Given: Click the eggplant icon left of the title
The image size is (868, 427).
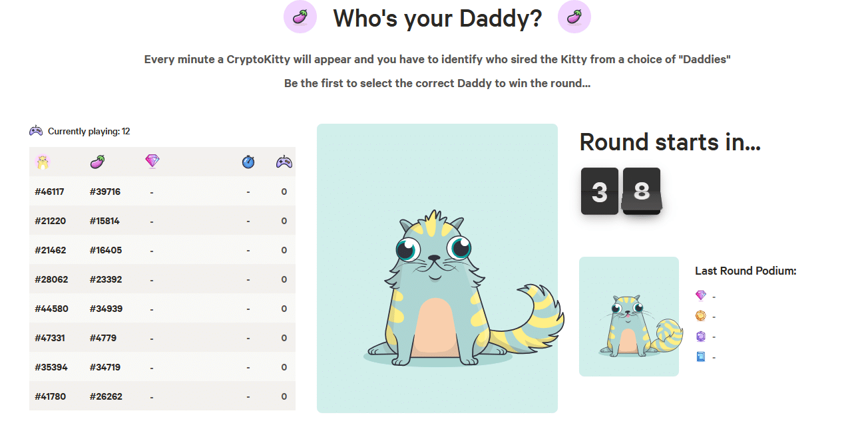Looking at the screenshot, I should click(x=300, y=17).
